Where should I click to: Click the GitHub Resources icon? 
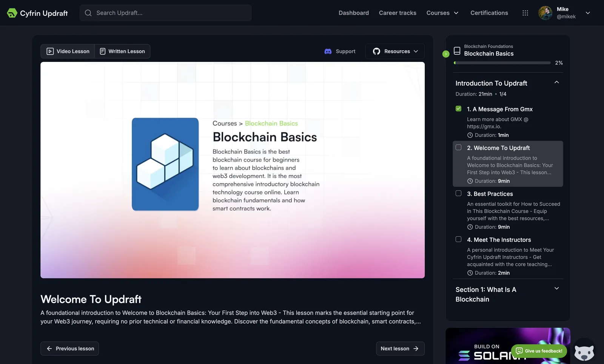tap(376, 51)
